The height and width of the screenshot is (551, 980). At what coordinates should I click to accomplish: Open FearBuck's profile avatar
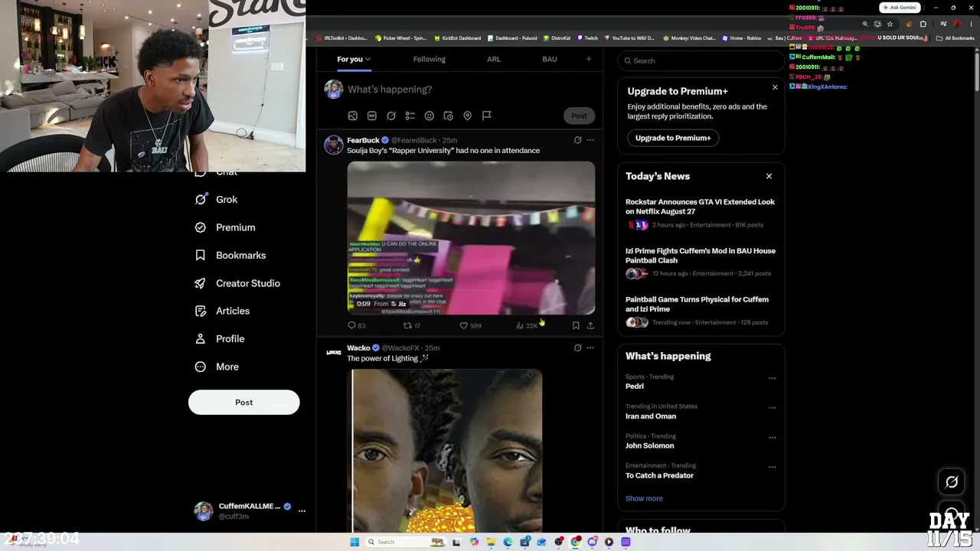334,145
